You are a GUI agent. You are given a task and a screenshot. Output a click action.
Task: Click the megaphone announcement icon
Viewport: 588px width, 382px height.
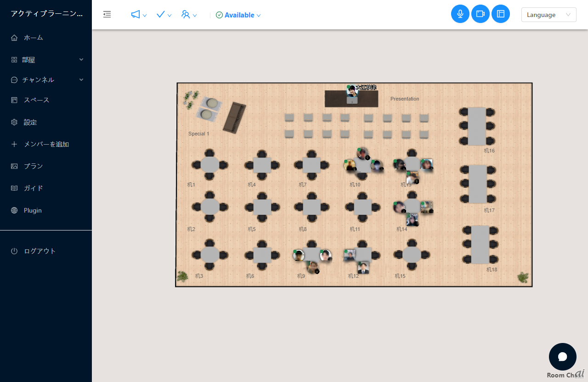[136, 15]
